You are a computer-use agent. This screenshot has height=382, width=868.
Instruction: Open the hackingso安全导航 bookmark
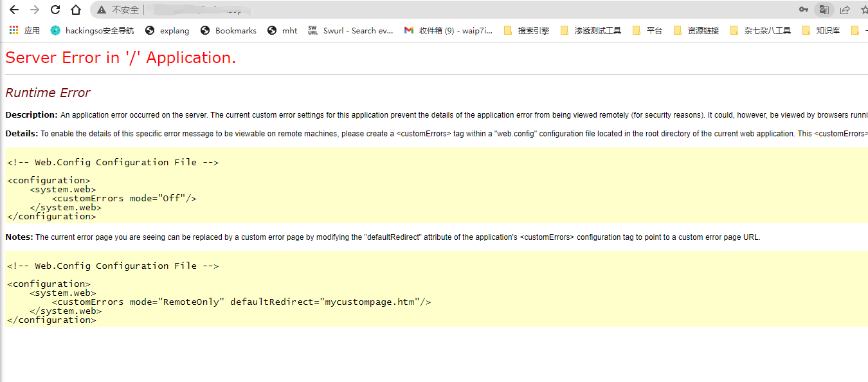click(x=92, y=30)
